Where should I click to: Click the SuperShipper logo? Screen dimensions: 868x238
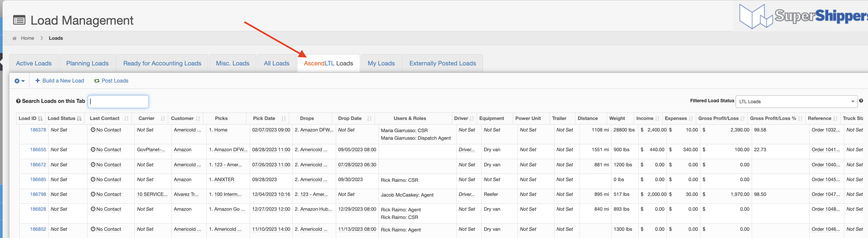pyautogui.click(x=803, y=16)
